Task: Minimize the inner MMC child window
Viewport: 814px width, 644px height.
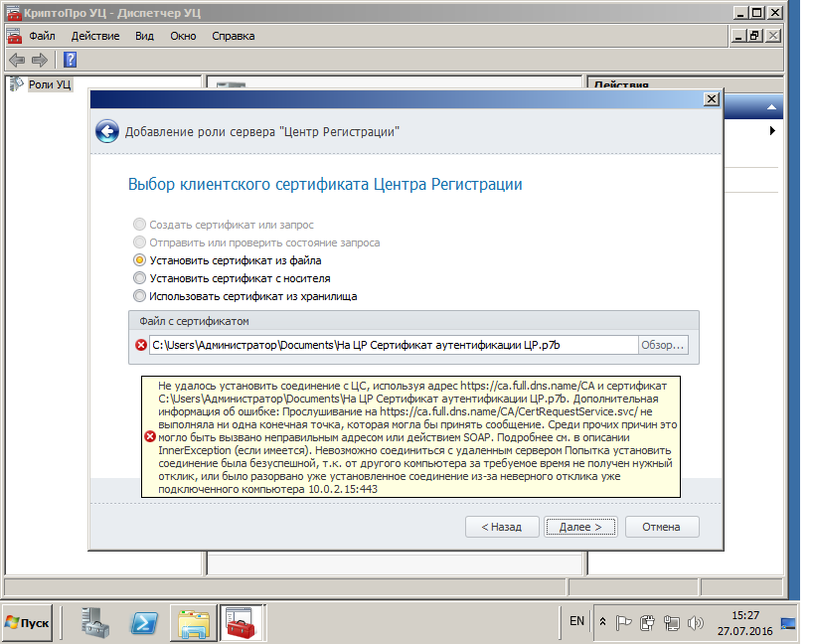Action: click(x=738, y=36)
